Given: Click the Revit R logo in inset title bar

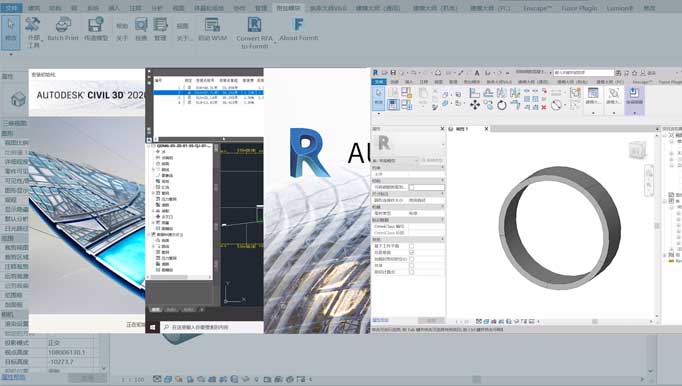Looking at the screenshot, I should click(375, 73).
